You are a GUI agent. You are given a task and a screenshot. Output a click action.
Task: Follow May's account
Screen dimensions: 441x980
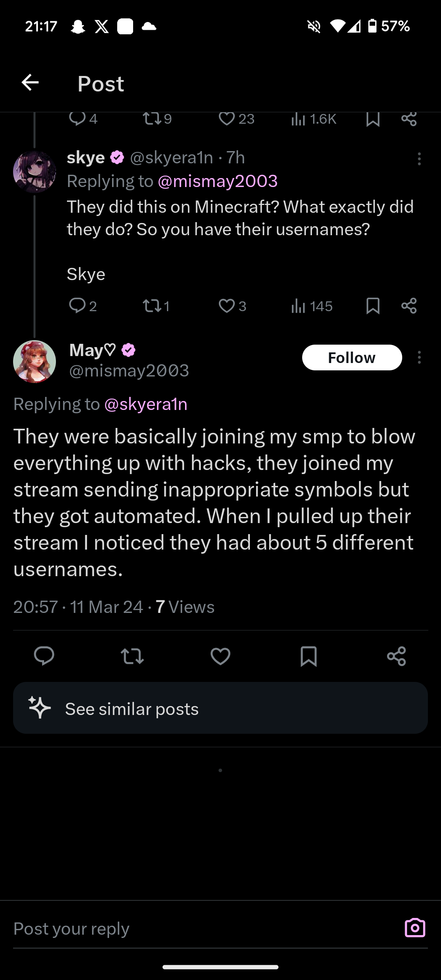pyautogui.click(x=352, y=358)
